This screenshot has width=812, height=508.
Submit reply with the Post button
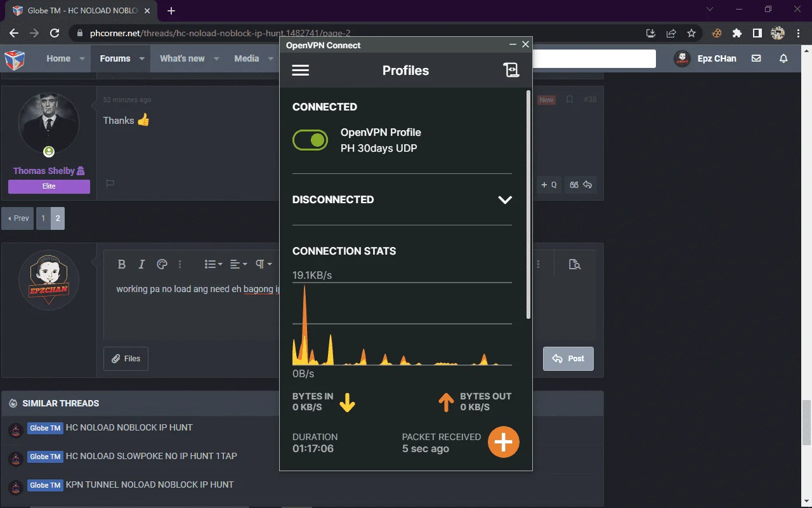click(x=568, y=359)
